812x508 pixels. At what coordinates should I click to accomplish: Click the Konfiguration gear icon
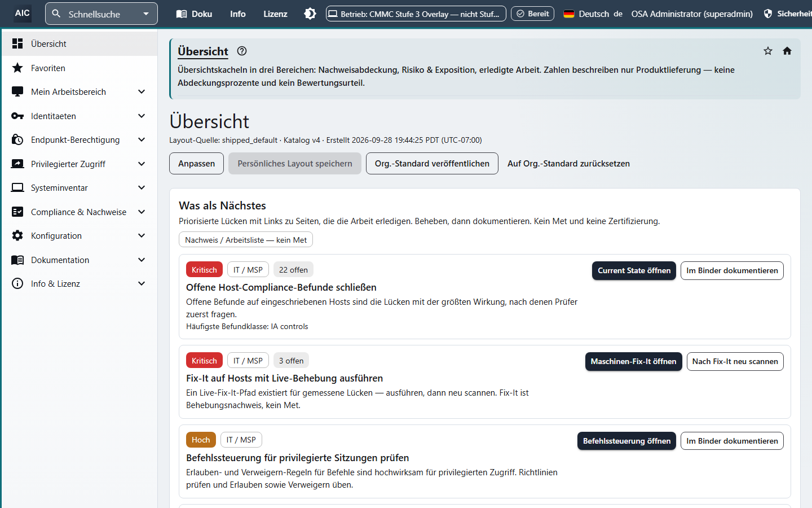point(17,235)
